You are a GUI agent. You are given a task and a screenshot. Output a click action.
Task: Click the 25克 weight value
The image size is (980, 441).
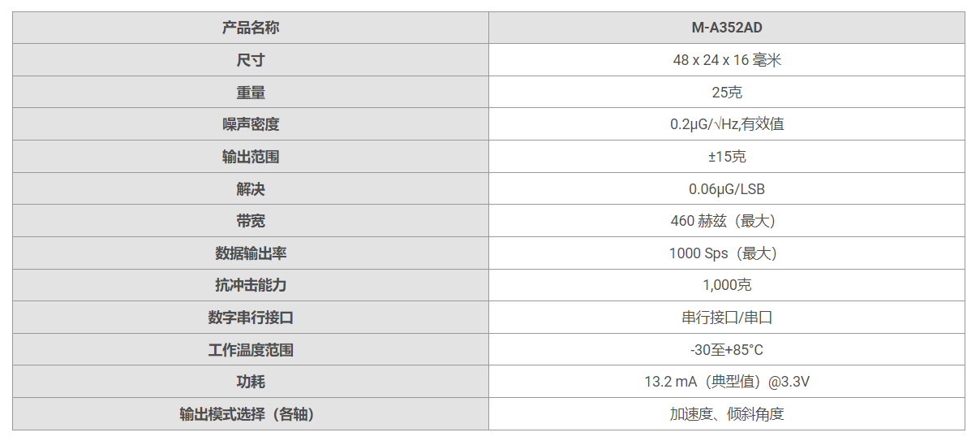coord(726,93)
